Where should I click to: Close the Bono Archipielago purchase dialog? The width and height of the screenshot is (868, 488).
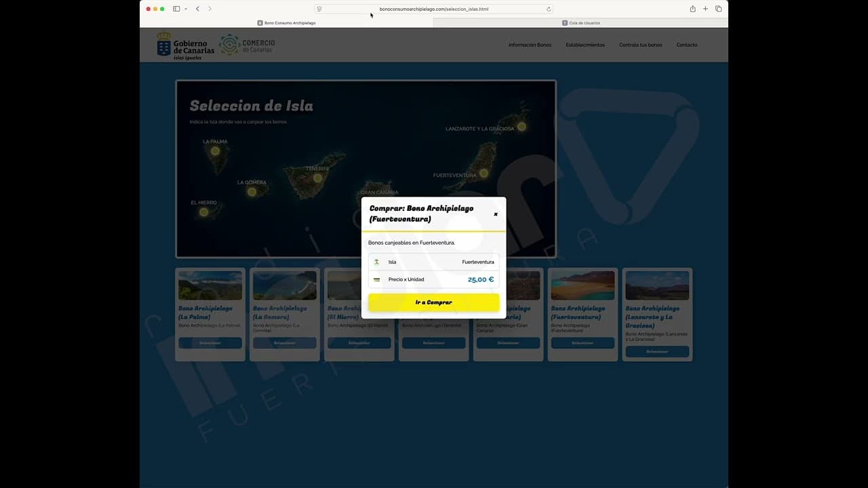(x=496, y=213)
